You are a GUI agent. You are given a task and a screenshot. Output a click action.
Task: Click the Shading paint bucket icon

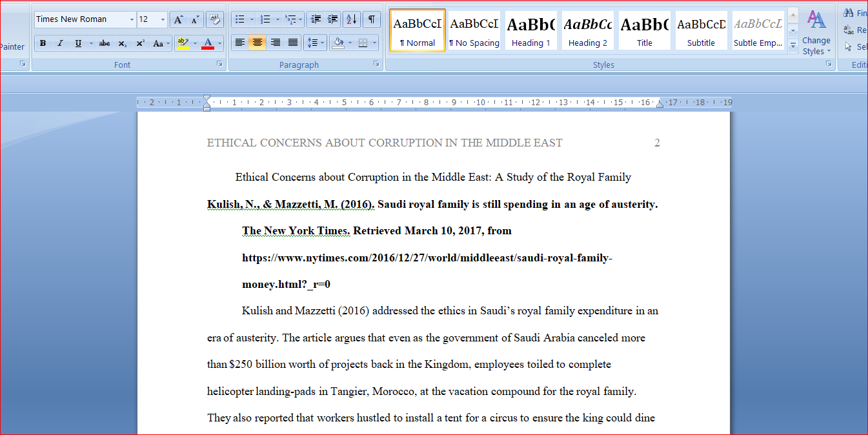[338, 43]
